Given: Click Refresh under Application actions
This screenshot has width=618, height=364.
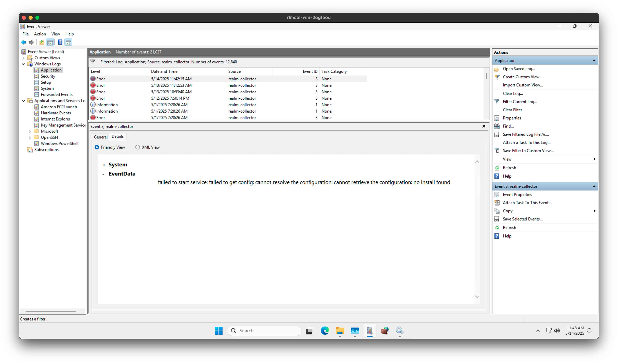Looking at the screenshot, I should coord(509,168).
